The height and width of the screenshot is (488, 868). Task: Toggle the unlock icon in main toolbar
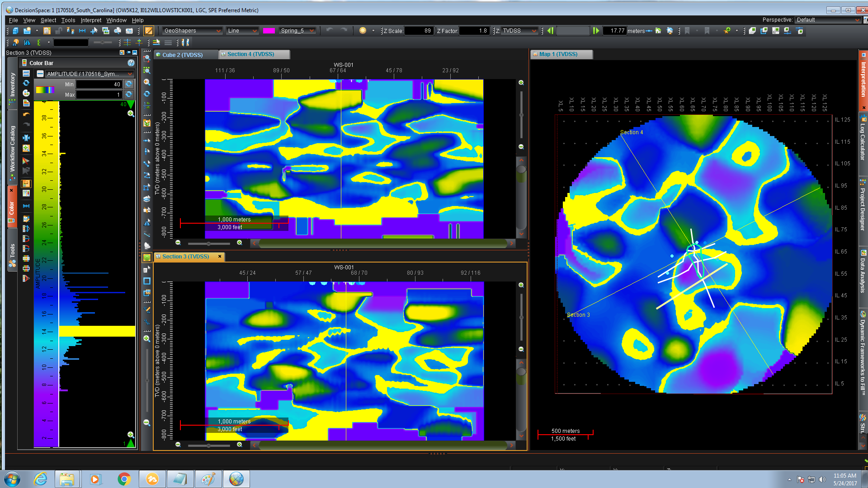coord(58,31)
